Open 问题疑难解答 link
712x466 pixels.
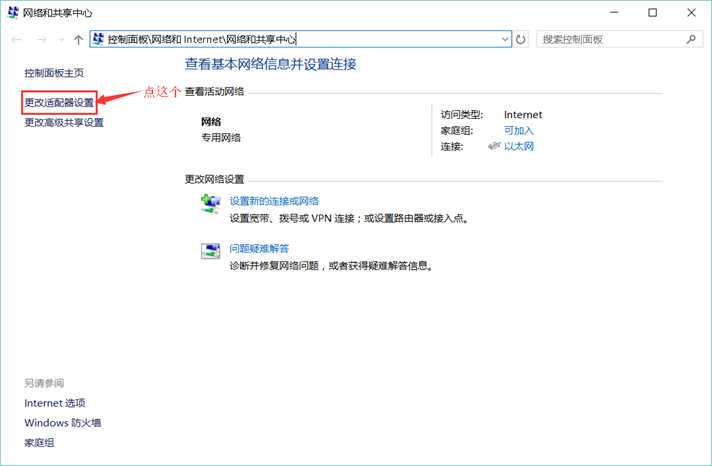[x=259, y=248]
